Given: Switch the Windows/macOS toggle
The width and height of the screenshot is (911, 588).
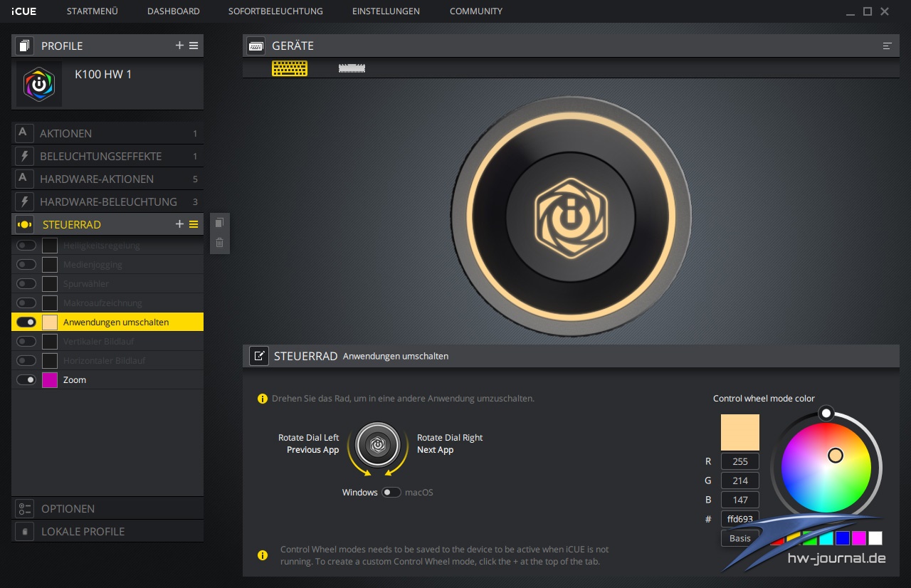Looking at the screenshot, I should coord(391,493).
